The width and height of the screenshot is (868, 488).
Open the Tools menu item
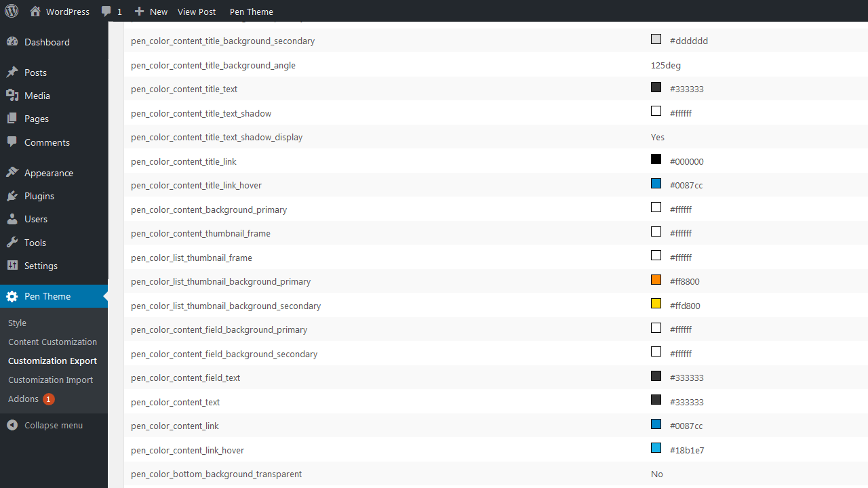tap(35, 243)
